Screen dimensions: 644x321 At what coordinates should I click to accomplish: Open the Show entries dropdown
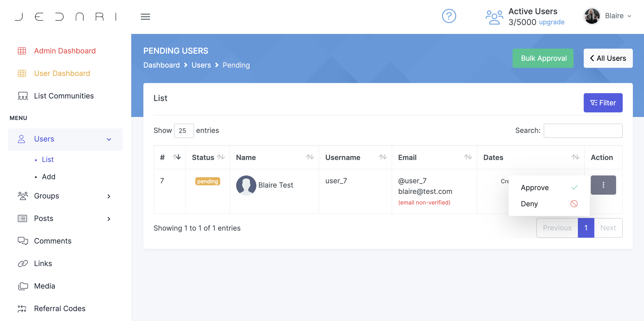click(x=184, y=131)
